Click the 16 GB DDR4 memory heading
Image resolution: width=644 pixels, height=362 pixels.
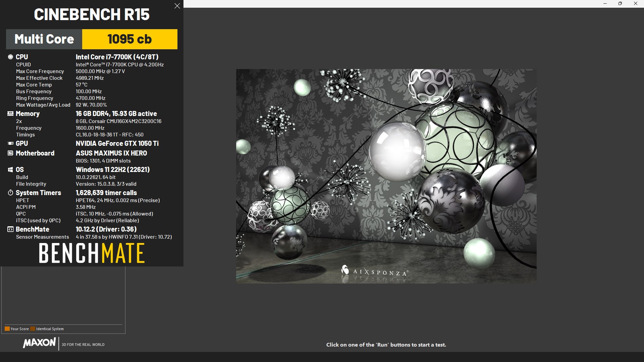point(116,114)
